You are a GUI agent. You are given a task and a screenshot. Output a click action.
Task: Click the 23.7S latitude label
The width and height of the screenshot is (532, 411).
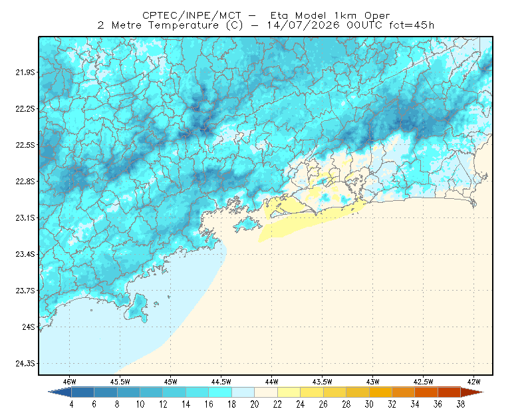click(x=25, y=291)
